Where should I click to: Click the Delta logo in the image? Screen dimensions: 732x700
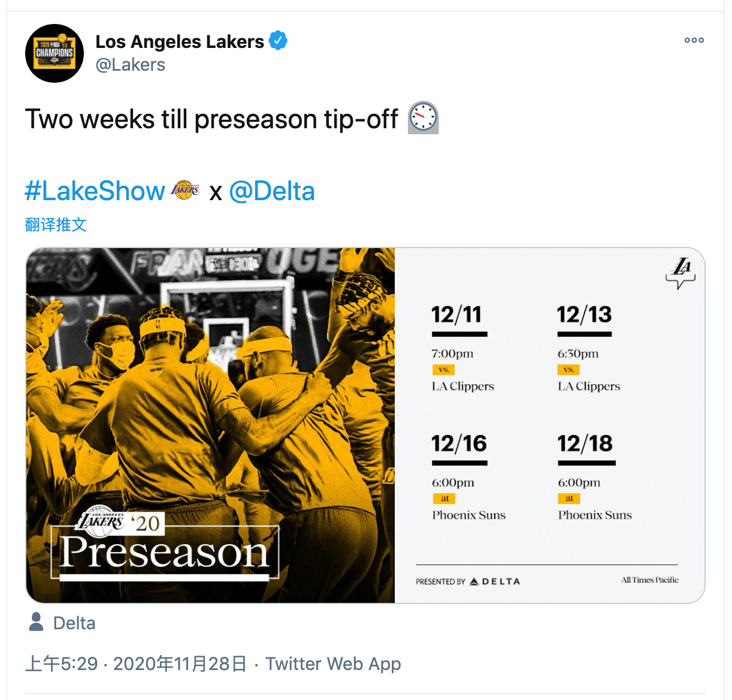(495, 581)
